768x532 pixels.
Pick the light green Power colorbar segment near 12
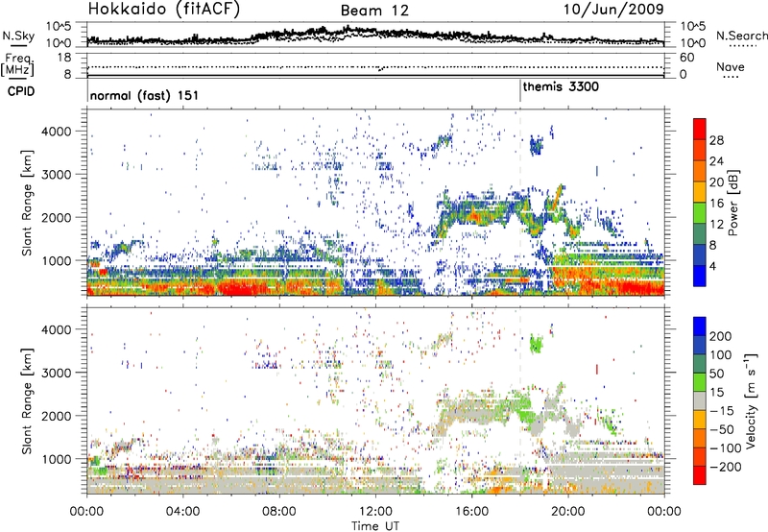point(700,212)
